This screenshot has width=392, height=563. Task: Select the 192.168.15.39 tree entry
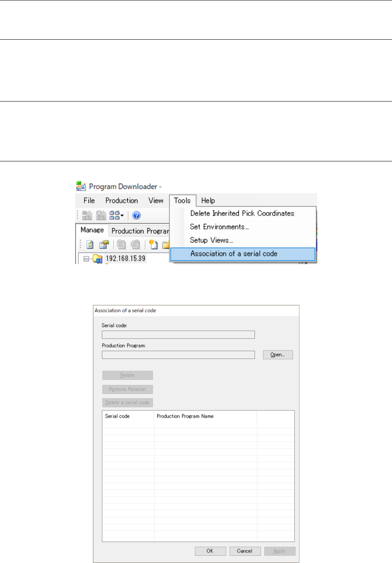pos(125,258)
